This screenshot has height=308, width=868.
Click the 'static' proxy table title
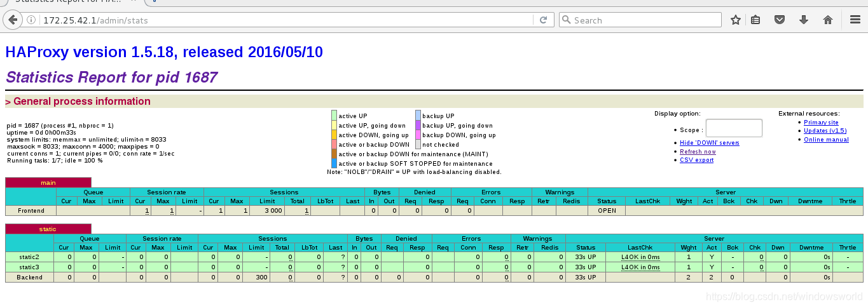click(48, 229)
